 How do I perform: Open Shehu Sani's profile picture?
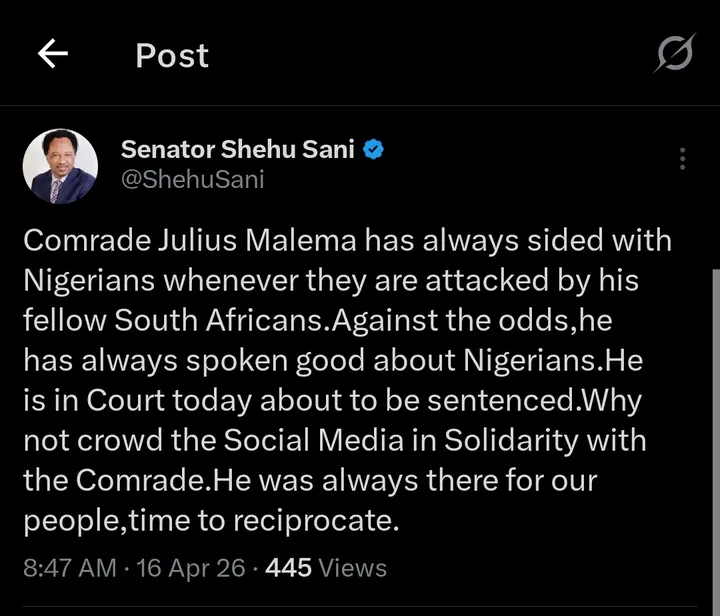coord(59,167)
